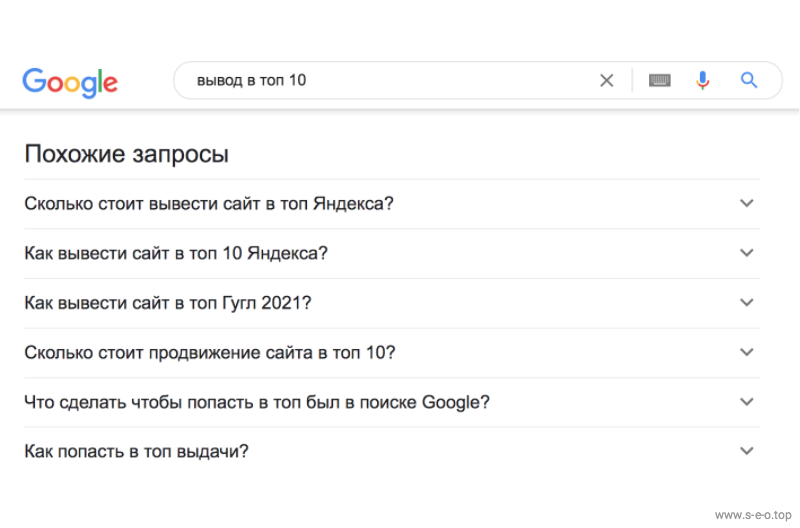
Task: Expand chevron for 'Сколько стоит вывести сайт в топ Яндекса?'
Action: (x=747, y=203)
